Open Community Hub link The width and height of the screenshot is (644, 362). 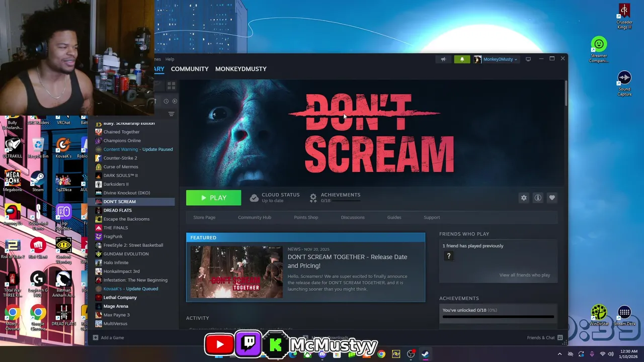click(x=255, y=217)
